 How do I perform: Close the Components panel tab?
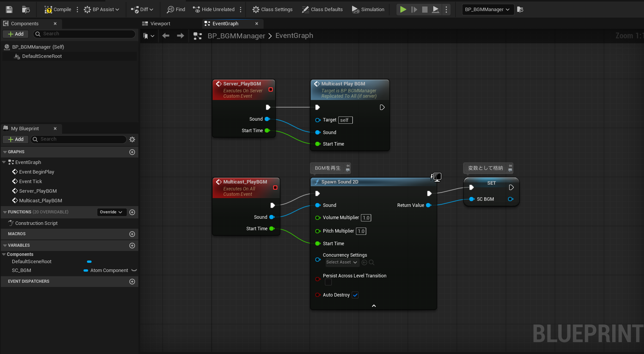(x=55, y=24)
